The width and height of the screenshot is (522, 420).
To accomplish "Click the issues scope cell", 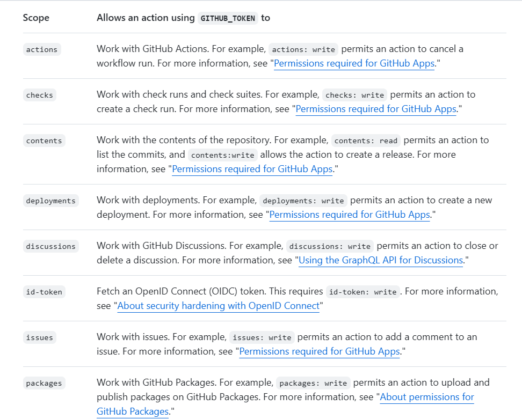I will 40,337.
